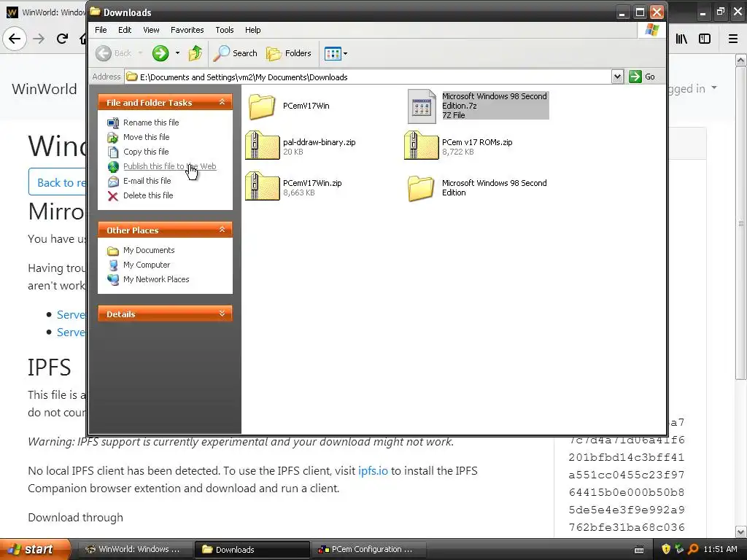This screenshot has height=560, width=747.
Task: Toggle the Folders pane
Action: [x=289, y=53]
